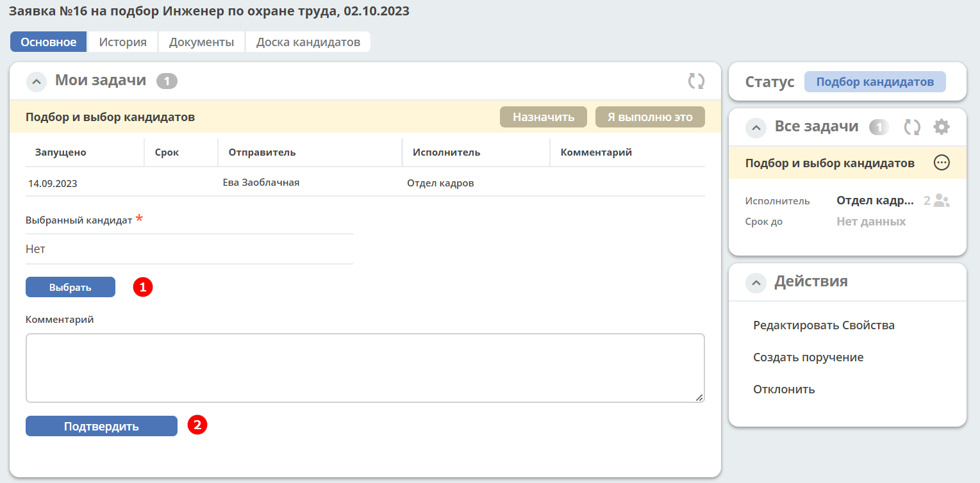
Task: Click the Отправитель column header
Action: click(262, 152)
